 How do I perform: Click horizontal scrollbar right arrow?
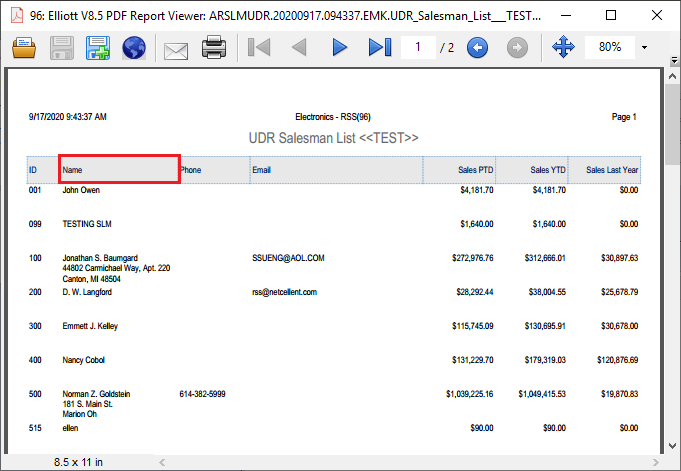(655, 462)
